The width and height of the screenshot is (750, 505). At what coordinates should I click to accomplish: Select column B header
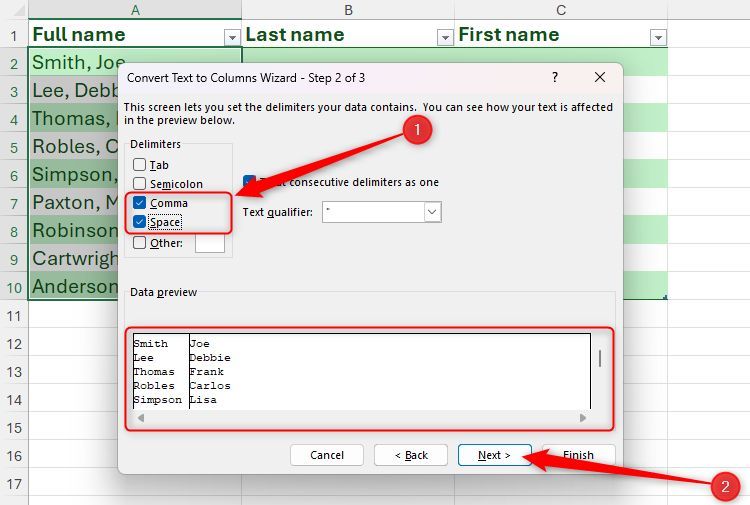[348, 10]
